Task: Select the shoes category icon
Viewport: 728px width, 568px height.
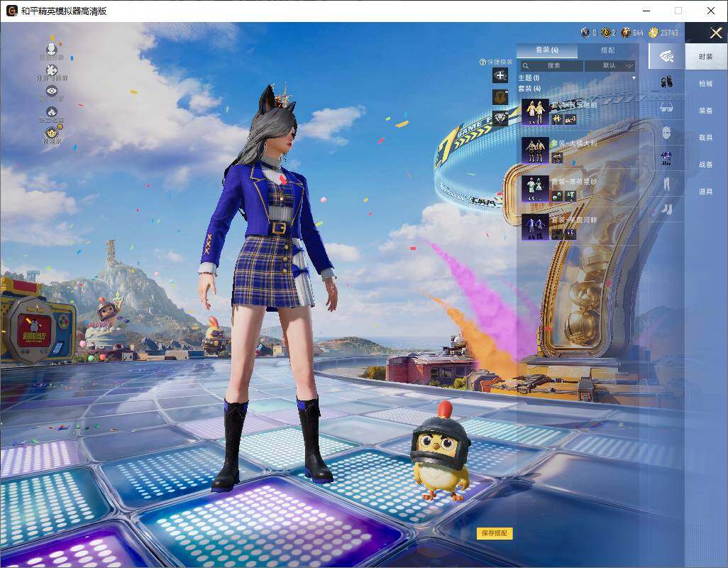Action: [x=667, y=209]
